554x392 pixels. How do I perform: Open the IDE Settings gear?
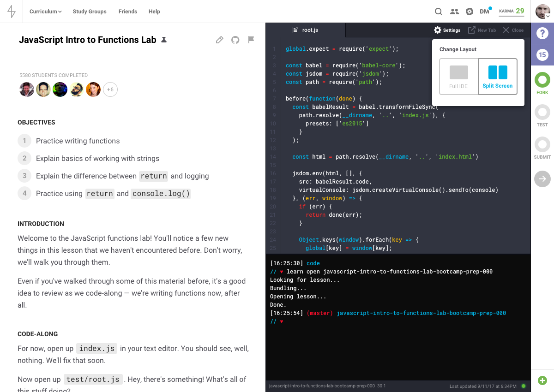447,30
